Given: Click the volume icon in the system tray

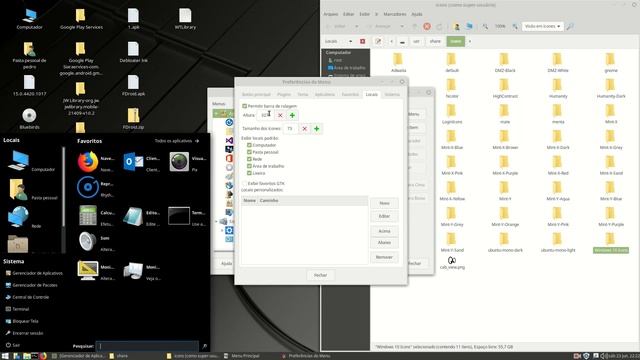Looking at the screenshot, I should tap(603, 356).
